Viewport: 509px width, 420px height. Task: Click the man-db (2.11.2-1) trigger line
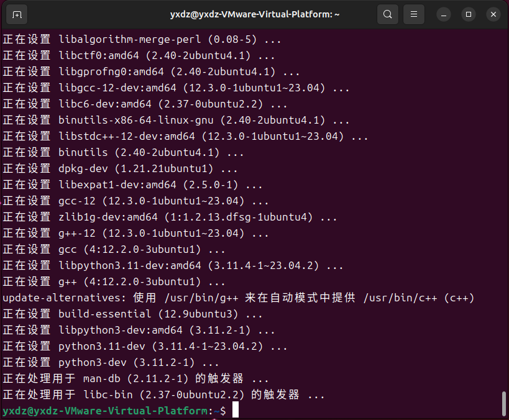pyautogui.click(x=135, y=378)
